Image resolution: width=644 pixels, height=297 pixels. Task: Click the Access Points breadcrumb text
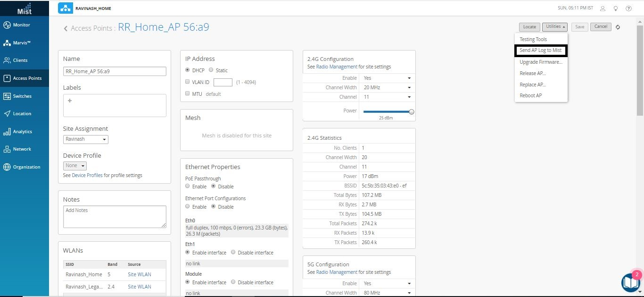pos(91,28)
